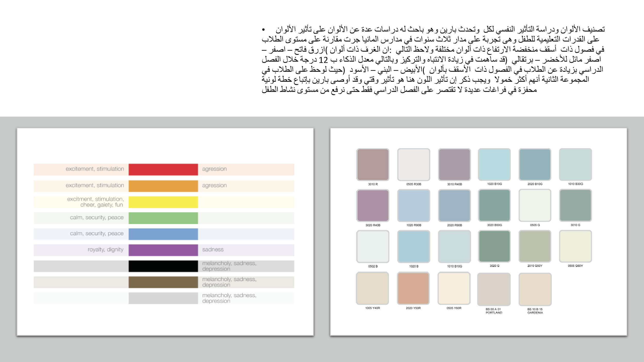
Task: Select the 0505 G60Y pale yellow swatch
Action: [x=575, y=246]
